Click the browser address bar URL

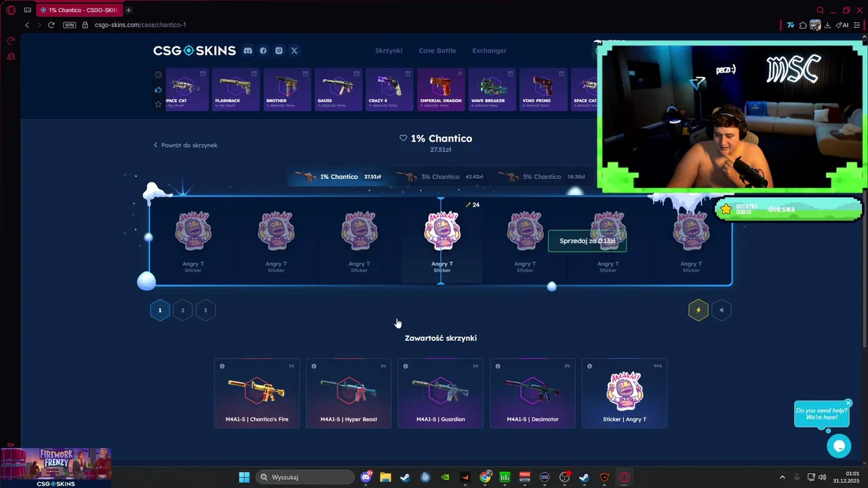pos(140,25)
